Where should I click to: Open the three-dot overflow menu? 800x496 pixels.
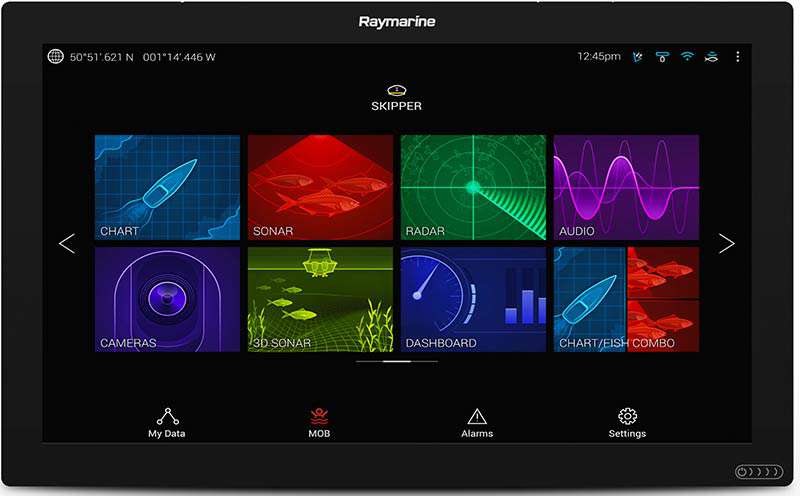[x=738, y=57]
